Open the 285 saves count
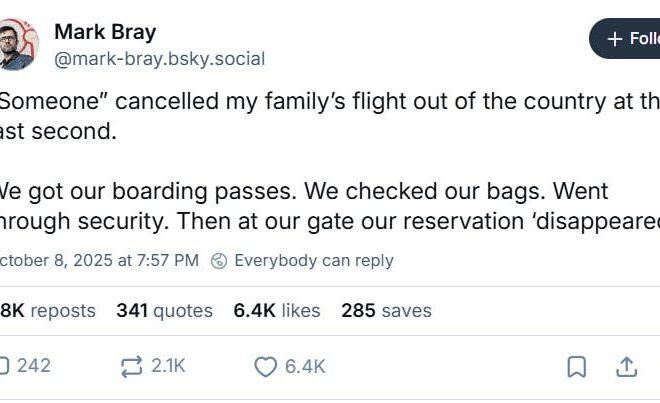 [386, 311]
